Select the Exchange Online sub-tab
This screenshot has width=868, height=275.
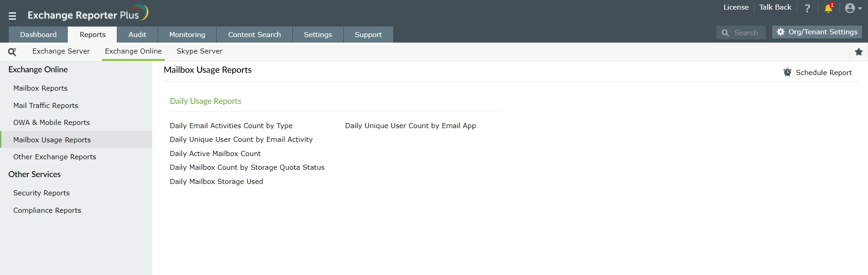tap(133, 51)
